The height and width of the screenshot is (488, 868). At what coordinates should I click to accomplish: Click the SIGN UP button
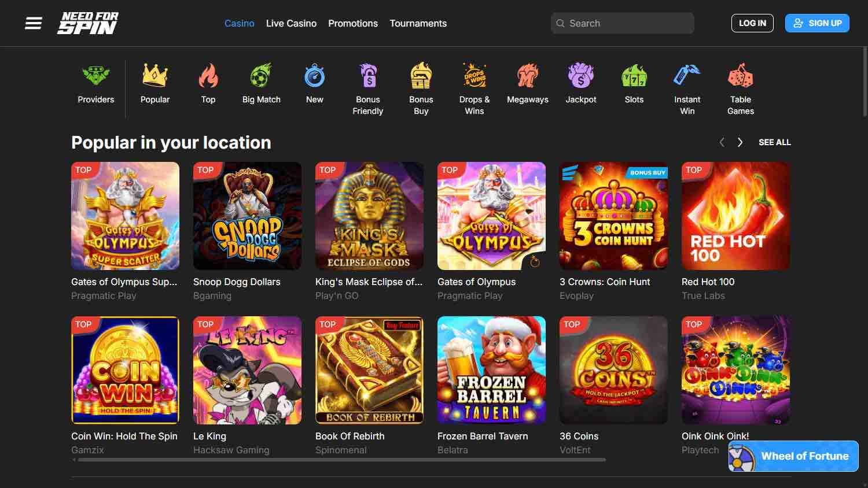pyautogui.click(x=817, y=23)
